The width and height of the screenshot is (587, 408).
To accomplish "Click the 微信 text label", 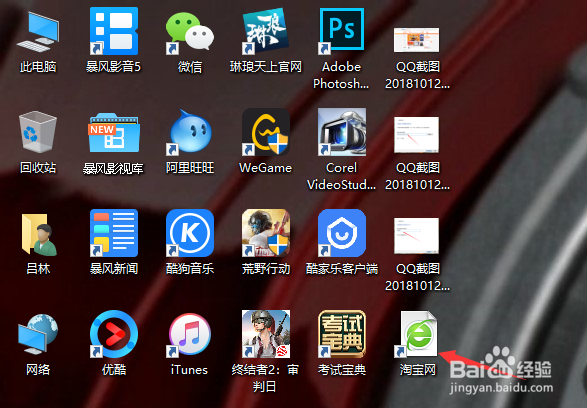I will [190, 67].
